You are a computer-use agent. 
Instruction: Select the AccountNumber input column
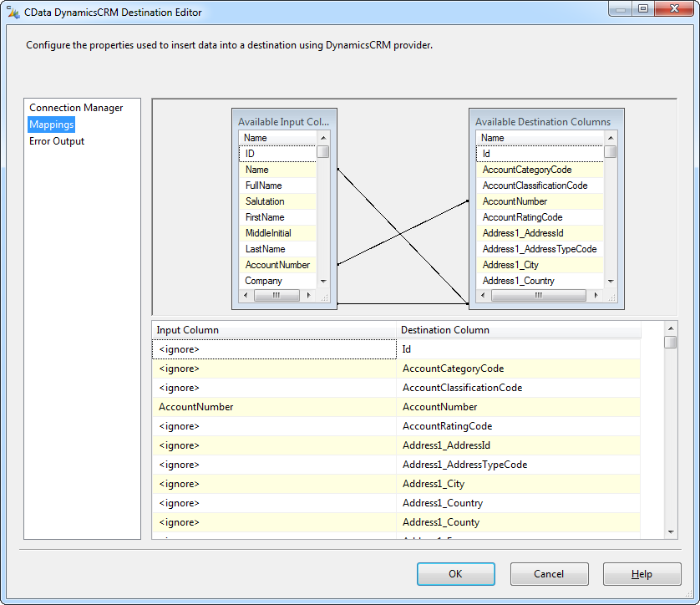(276, 264)
